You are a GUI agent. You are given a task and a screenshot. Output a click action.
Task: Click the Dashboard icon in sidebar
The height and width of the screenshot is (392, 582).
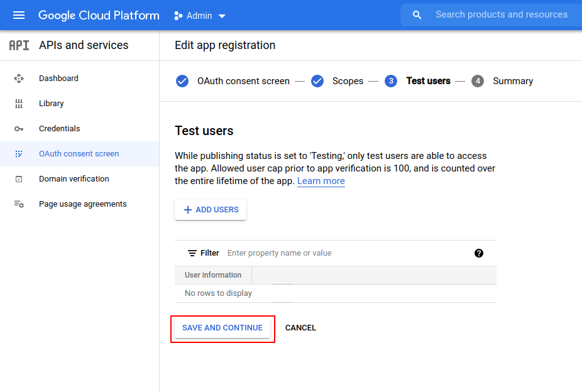[19, 79]
